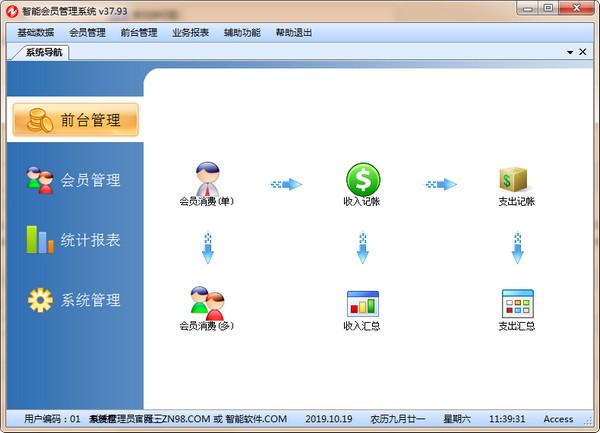Switch to the 系统导航 tab
The width and height of the screenshot is (600, 433).
pos(43,52)
